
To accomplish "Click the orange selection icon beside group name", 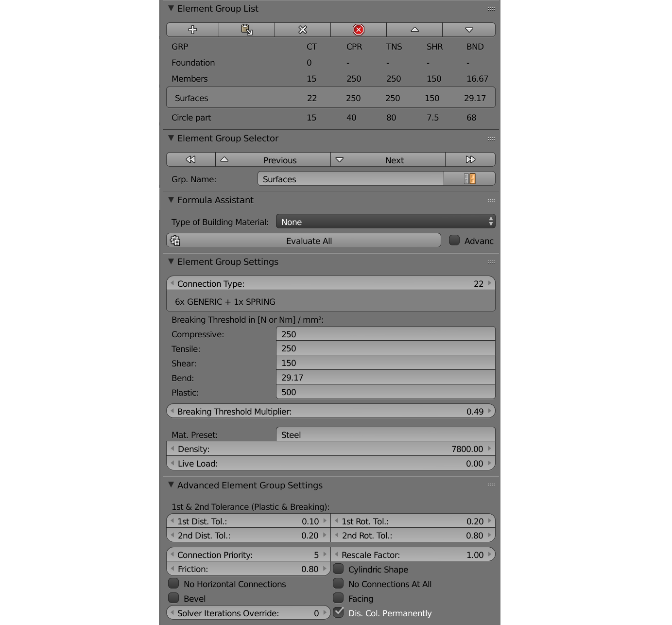I will (469, 179).
